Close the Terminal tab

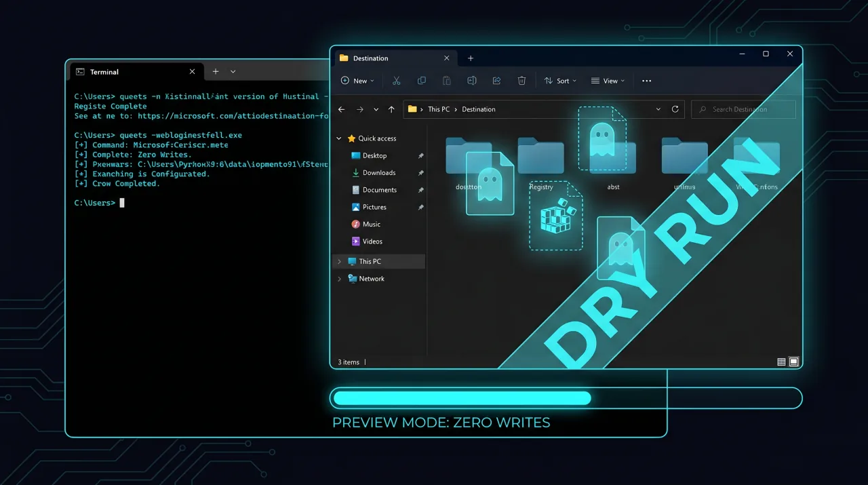click(x=192, y=71)
